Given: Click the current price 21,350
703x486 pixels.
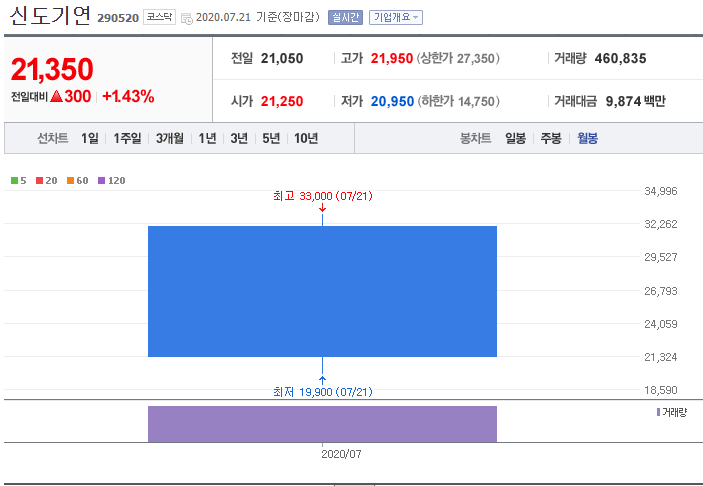Looking at the screenshot, I should [52, 69].
